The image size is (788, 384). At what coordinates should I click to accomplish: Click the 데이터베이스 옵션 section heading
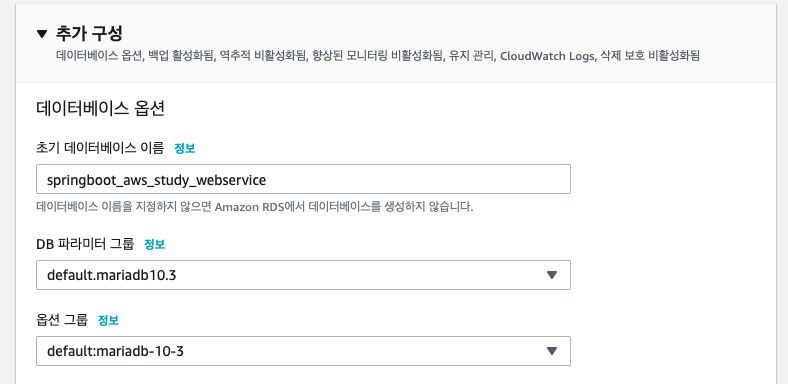101,109
